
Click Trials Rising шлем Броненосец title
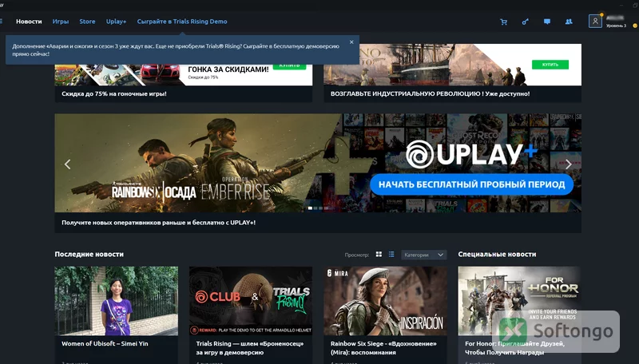click(x=250, y=348)
